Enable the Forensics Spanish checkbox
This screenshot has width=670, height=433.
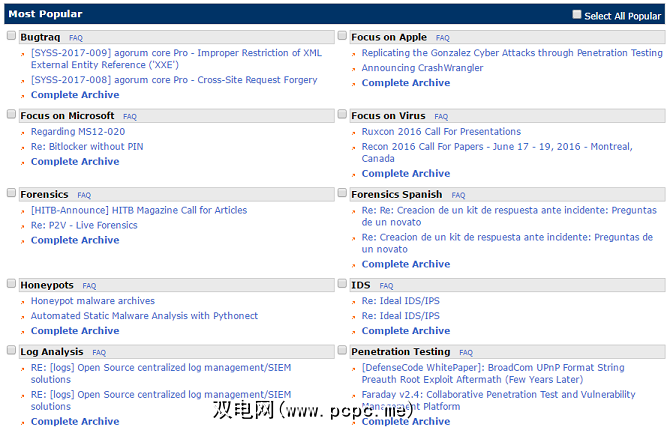click(342, 193)
